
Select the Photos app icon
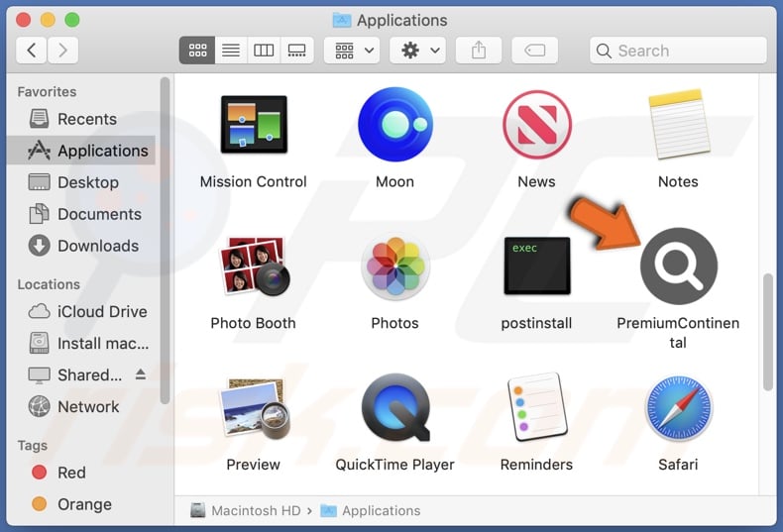tap(395, 266)
